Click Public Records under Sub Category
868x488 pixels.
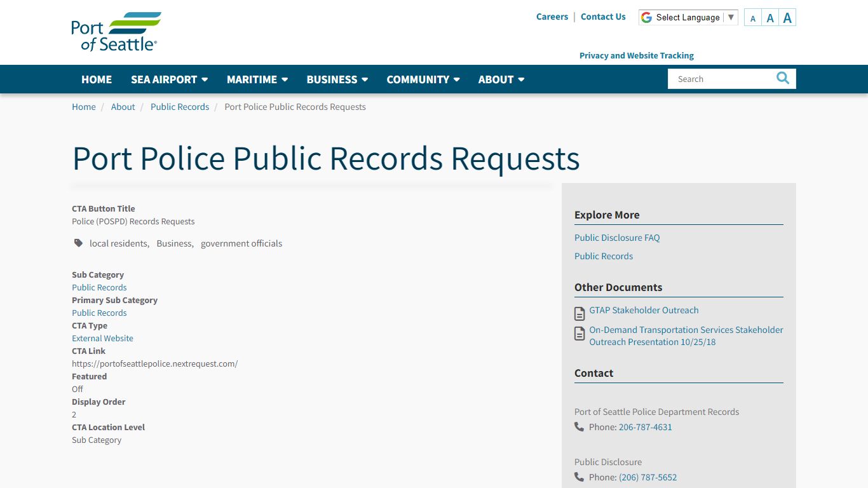coord(99,287)
